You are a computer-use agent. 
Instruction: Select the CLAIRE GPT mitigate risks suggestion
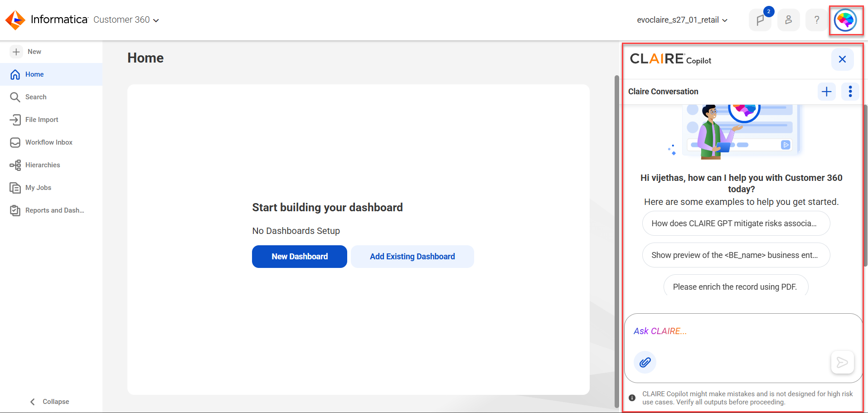coord(736,224)
